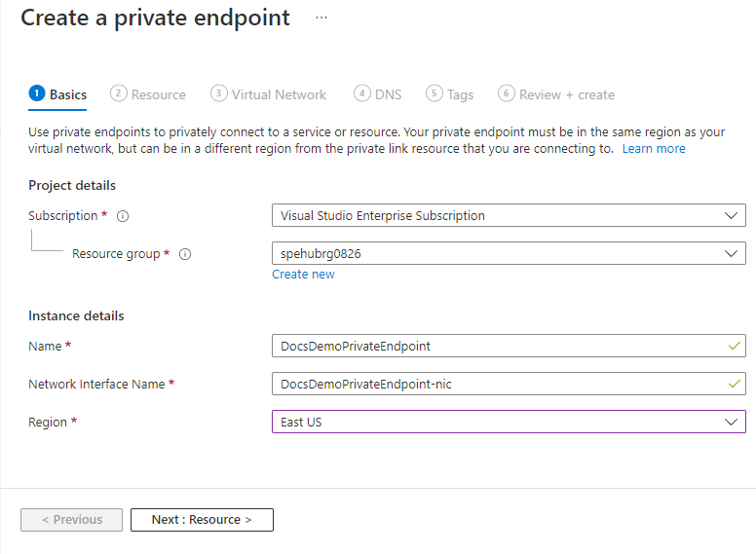The width and height of the screenshot is (756, 554).
Task: Switch to the Virtual Network tab
Action: tap(279, 94)
